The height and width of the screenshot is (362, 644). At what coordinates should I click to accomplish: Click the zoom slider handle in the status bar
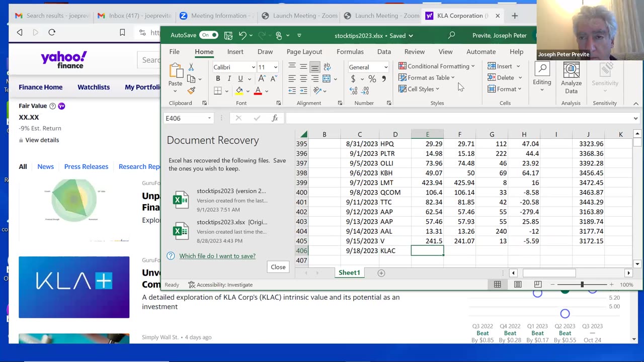582,285
